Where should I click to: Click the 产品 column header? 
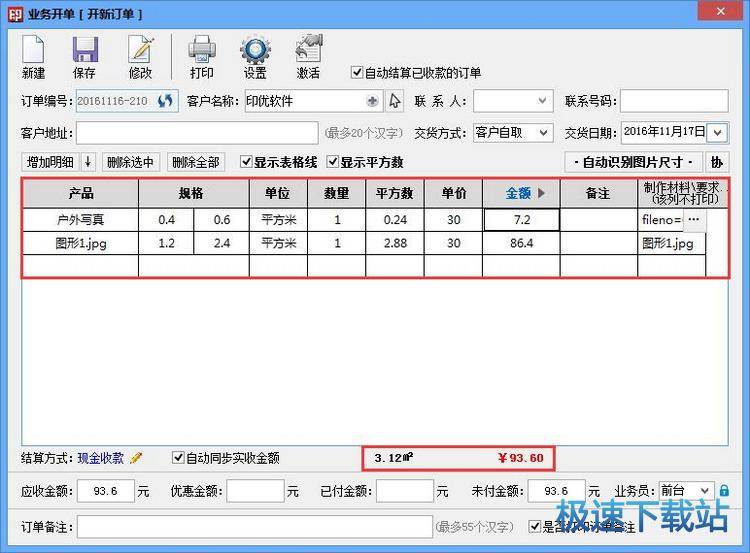point(80,193)
